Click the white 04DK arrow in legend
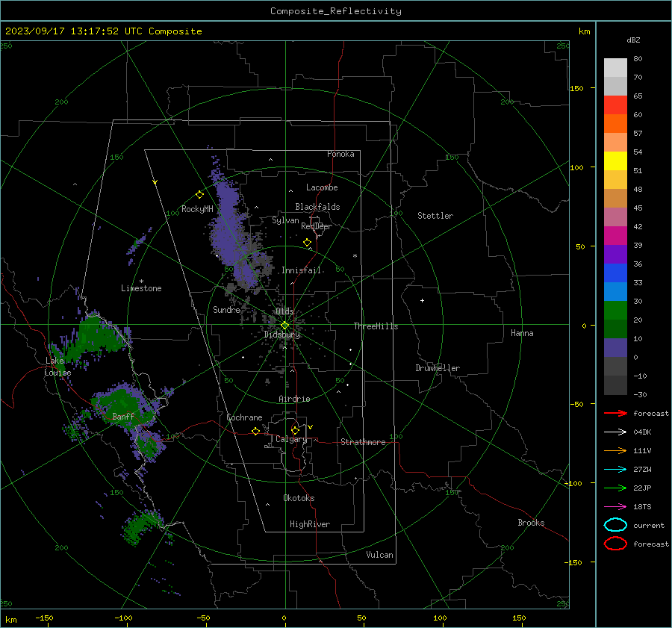The height and width of the screenshot is (628, 672). coord(615,432)
